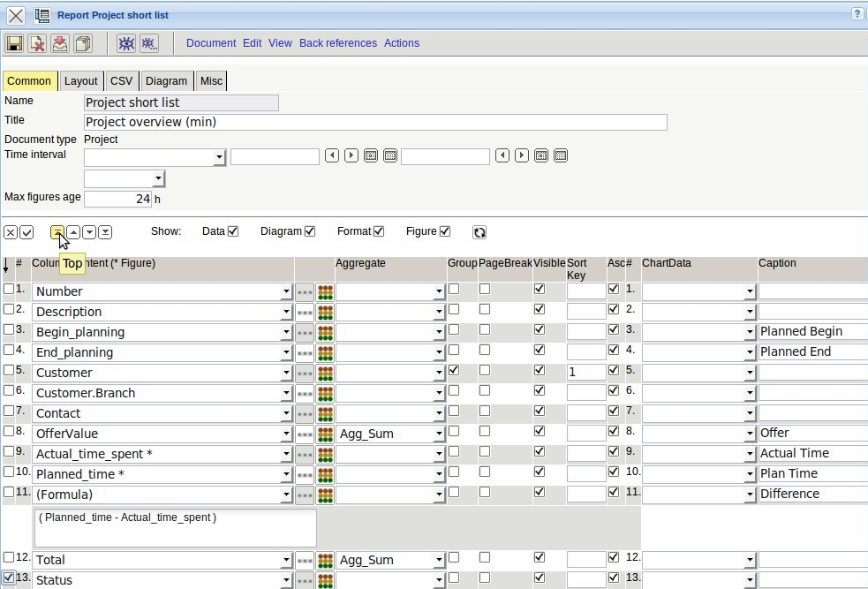Open traffic-light format icon for Number row
The height and width of the screenshot is (589, 868).
(x=325, y=291)
